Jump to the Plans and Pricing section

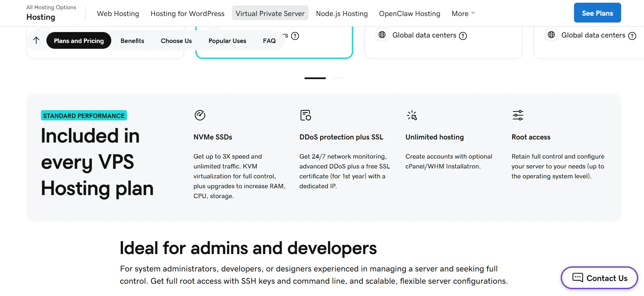(x=79, y=41)
